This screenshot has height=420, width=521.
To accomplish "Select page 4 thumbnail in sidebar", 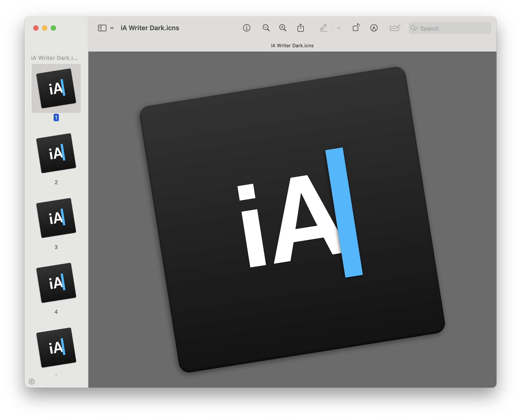I will [56, 283].
